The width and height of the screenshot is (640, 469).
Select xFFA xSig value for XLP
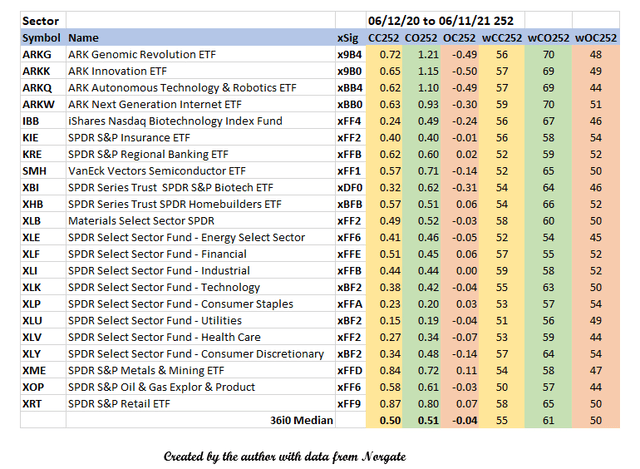[x=351, y=304]
